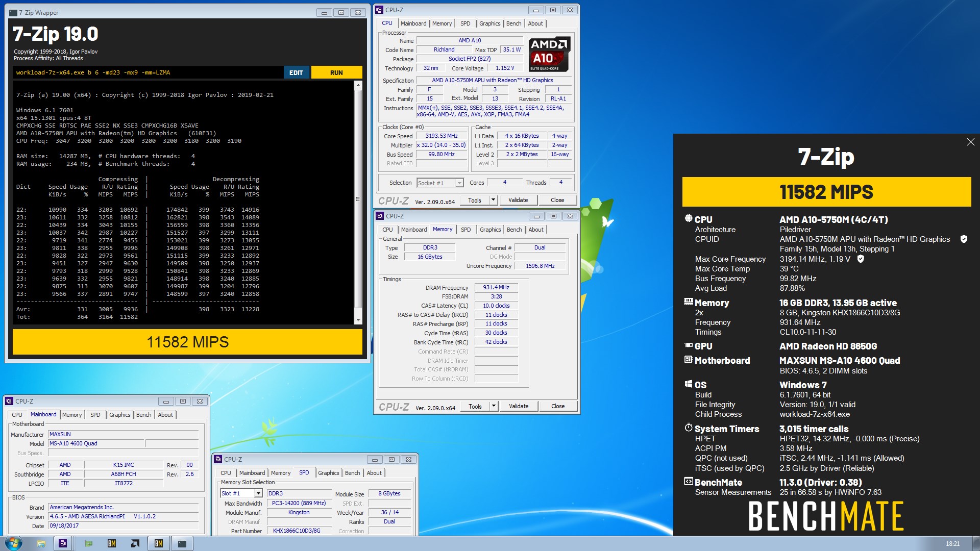Click DRAM Frequency 931.4 MHz value

(496, 287)
